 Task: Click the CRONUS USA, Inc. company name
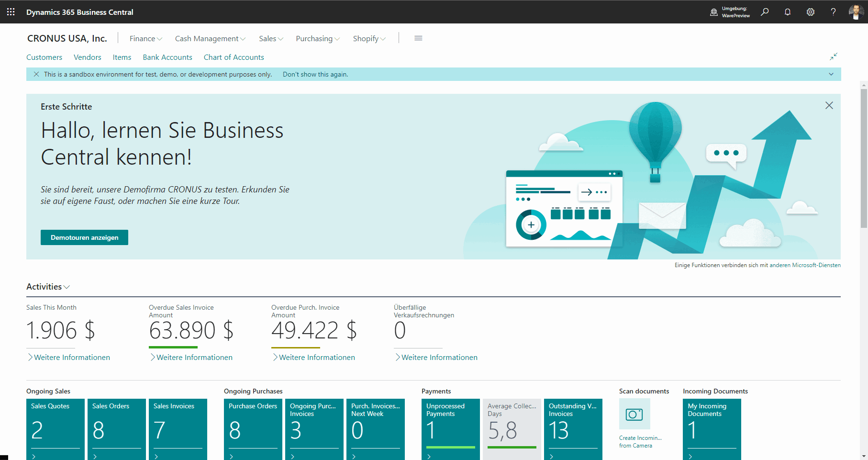click(x=67, y=38)
